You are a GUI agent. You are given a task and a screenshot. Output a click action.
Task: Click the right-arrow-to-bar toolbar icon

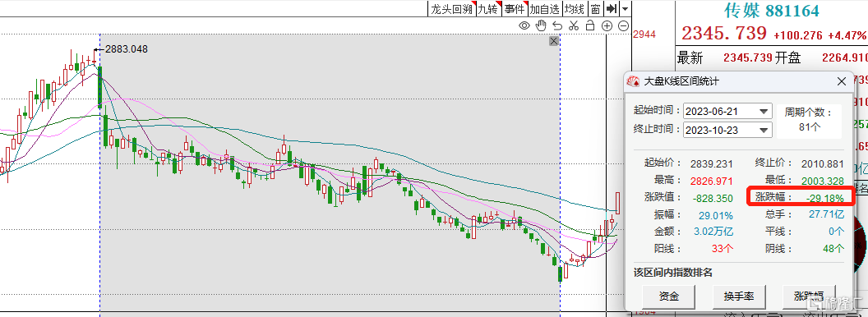(x=612, y=8)
